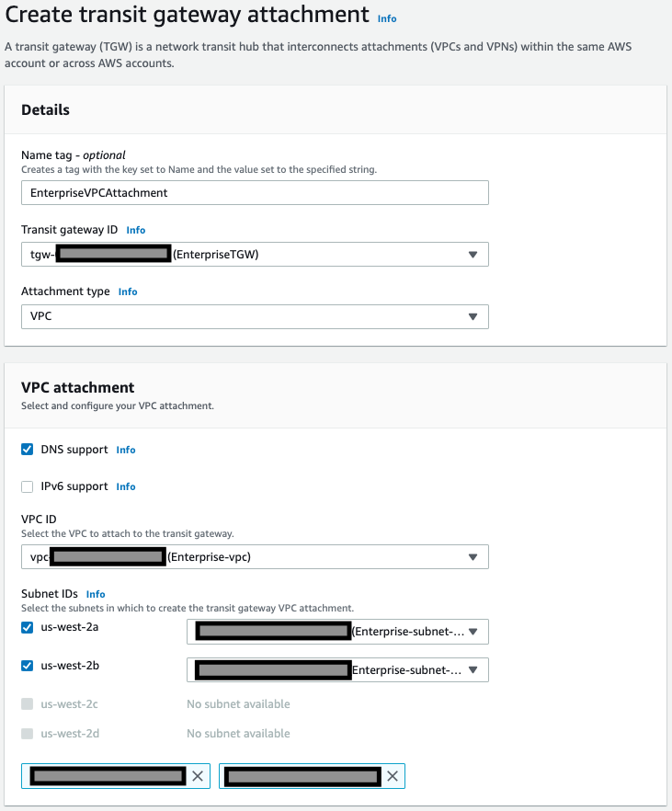Image resolution: width=672 pixels, height=811 pixels.
Task: Enable IPv6 support
Action: pyautogui.click(x=27, y=486)
